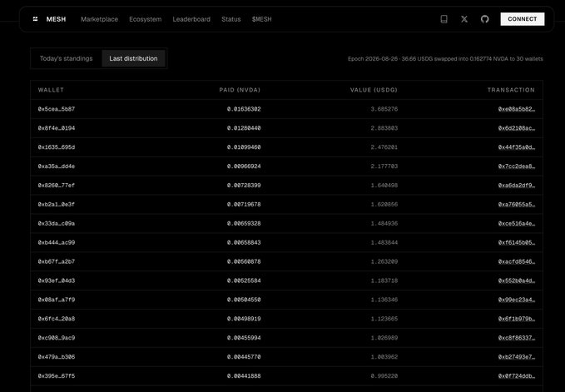The image size is (565, 392).
Task: Open transaction link 0x6d2108ac…
Action: pos(517,128)
